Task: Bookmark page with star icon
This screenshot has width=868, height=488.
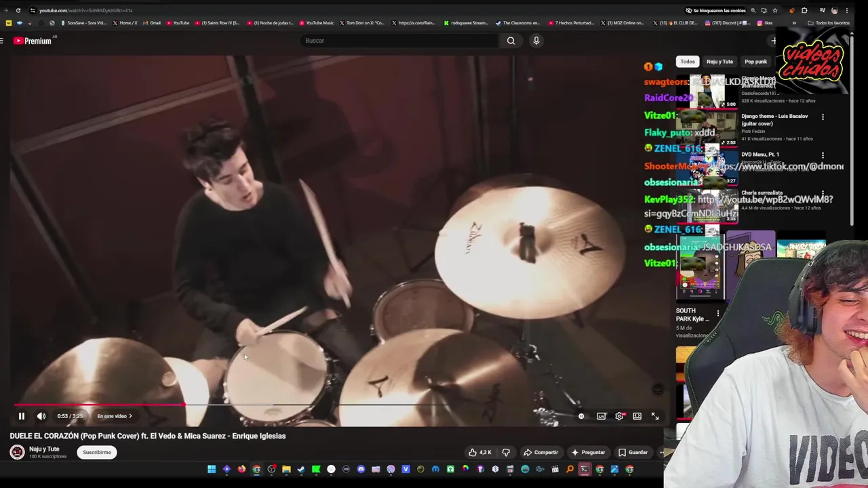Action: pyautogui.click(x=775, y=10)
